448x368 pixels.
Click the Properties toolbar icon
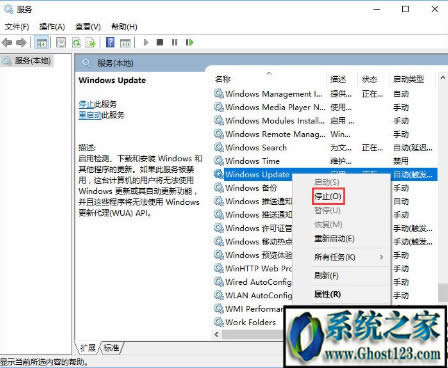[61, 42]
